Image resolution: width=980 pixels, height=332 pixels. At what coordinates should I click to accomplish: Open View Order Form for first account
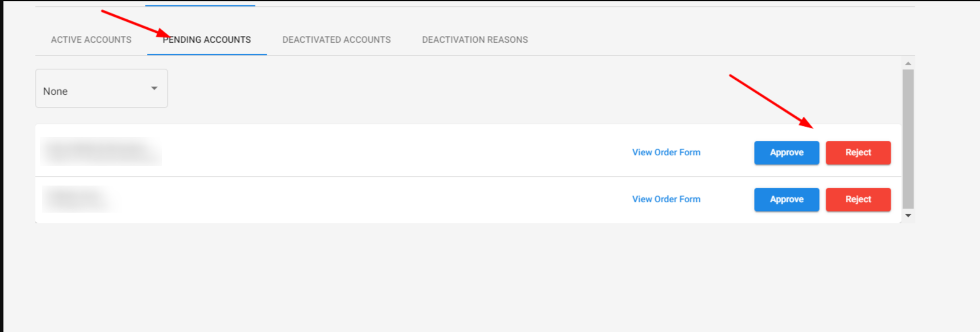pyautogui.click(x=666, y=152)
